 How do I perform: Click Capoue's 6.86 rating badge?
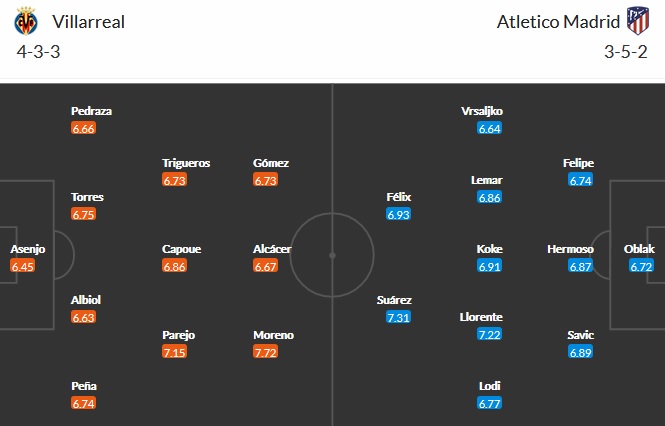click(175, 267)
